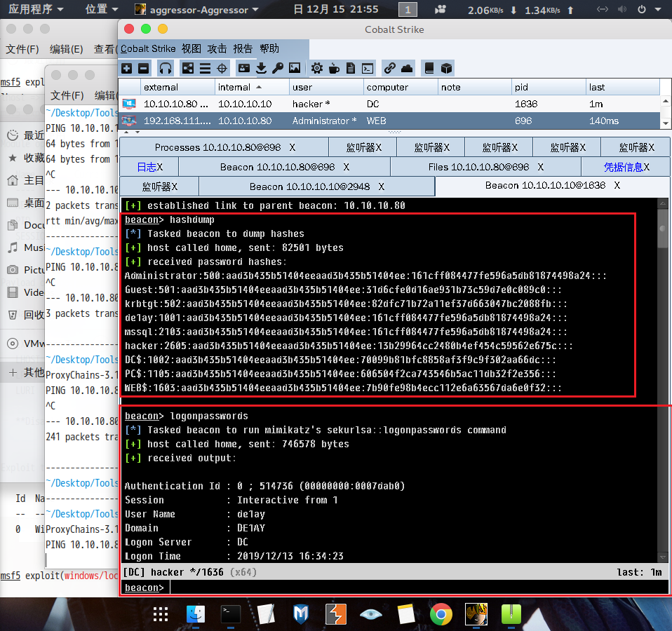Click workspace indicator 1 in top bar
The image size is (672, 631).
(x=408, y=9)
